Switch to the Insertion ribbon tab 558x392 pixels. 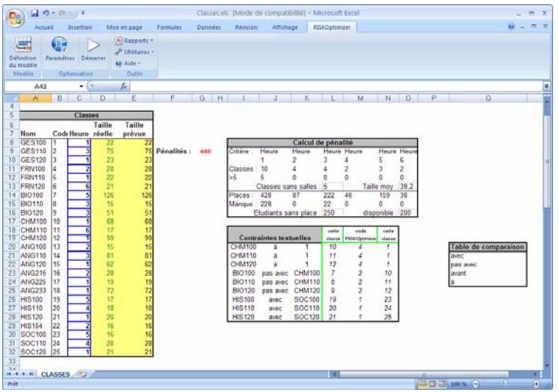tap(80, 28)
